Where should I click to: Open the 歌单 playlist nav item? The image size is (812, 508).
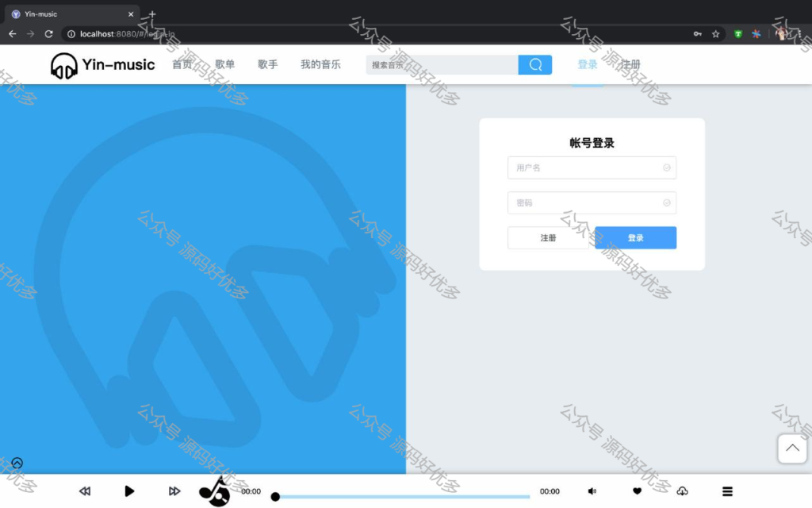pyautogui.click(x=224, y=64)
